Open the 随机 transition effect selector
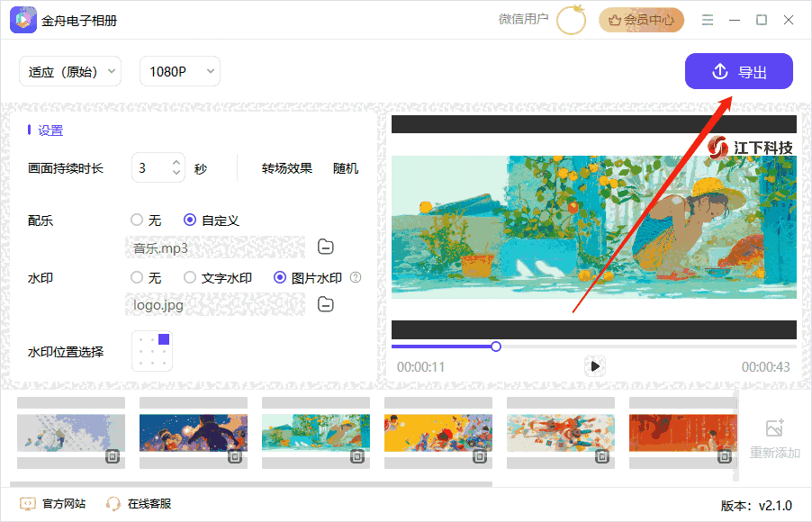The image size is (812, 522). 344,167
